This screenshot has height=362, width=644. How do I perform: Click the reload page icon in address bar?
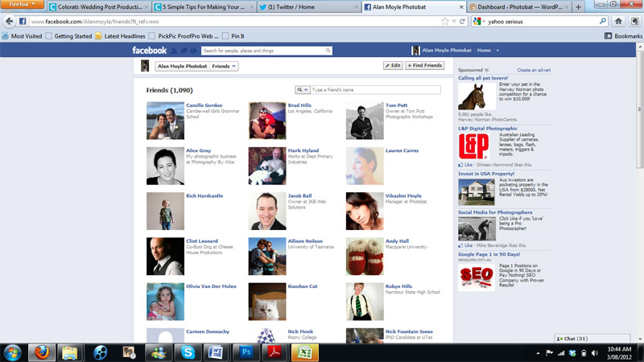click(x=461, y=22)
